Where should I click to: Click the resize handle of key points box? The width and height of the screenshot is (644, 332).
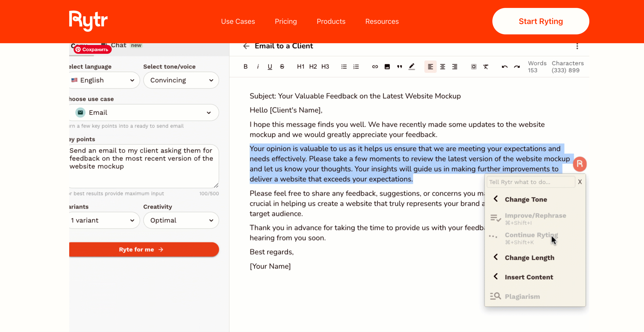click(x=216, y=185)
